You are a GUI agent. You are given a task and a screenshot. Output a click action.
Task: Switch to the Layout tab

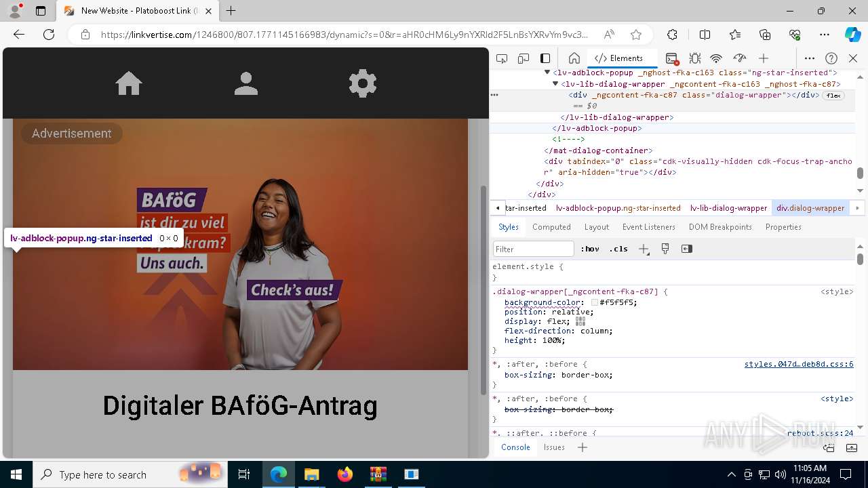tap(597, 227)
